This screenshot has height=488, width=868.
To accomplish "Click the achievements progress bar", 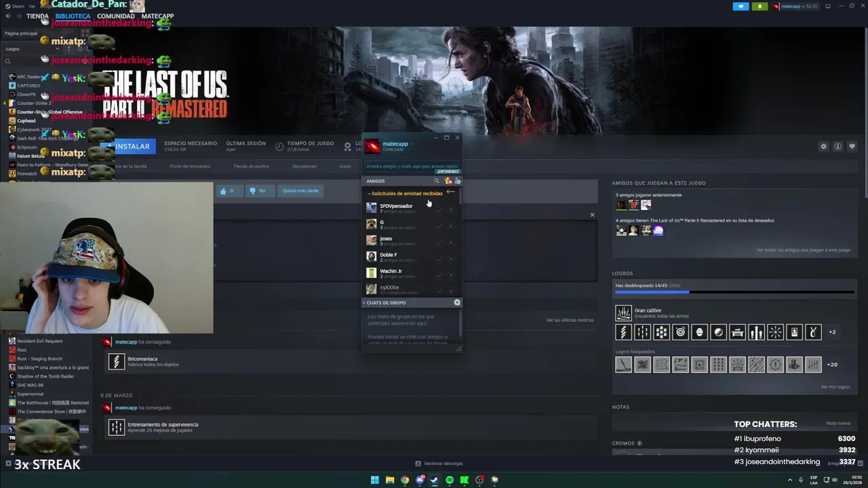I will [734, 292].
